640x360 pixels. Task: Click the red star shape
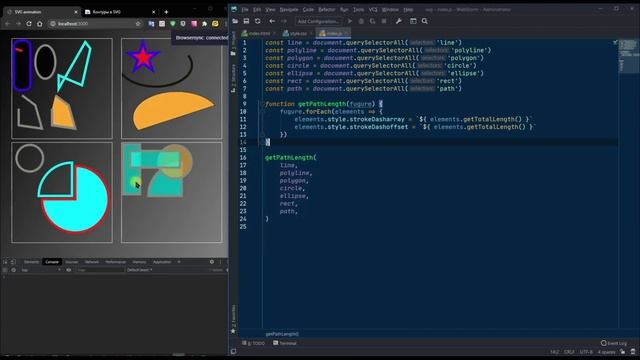pos(143,58)
